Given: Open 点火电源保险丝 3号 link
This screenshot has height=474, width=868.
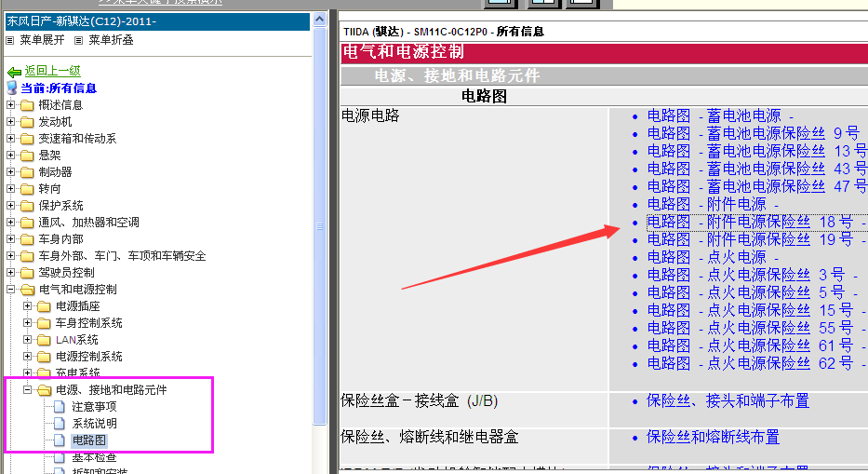Looking at the screenshot, I should click(753, 275).
